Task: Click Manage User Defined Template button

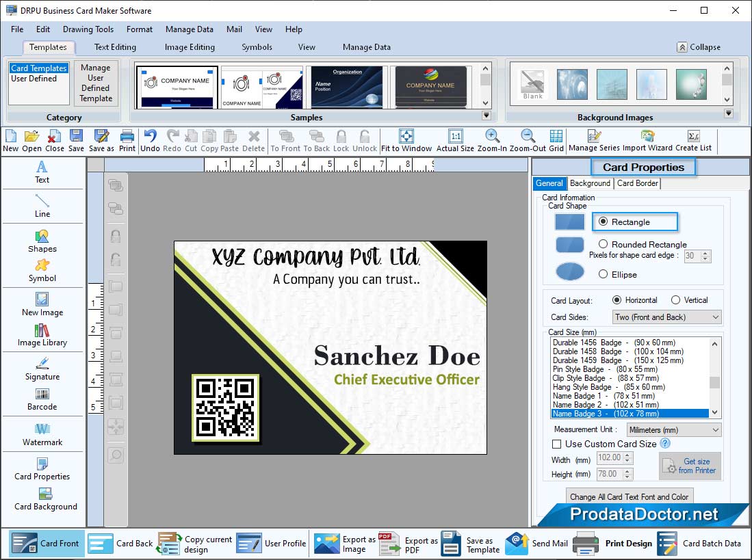Action: click(x=95, y=83)
